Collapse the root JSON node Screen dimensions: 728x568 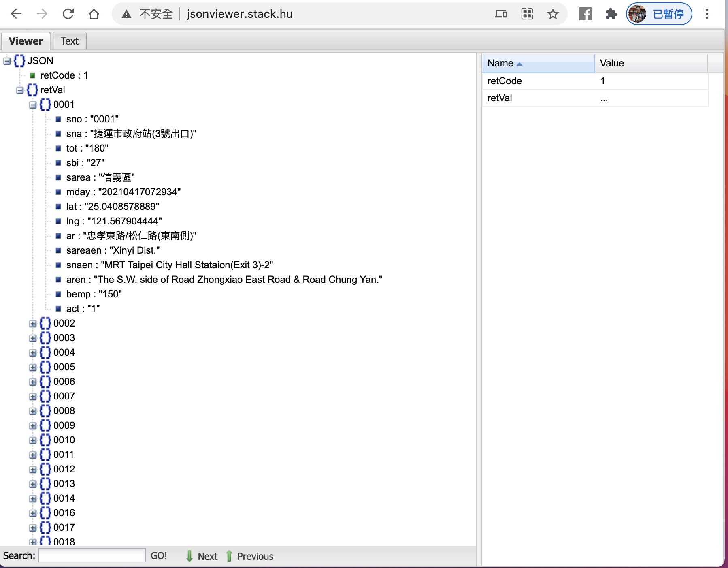7,61
